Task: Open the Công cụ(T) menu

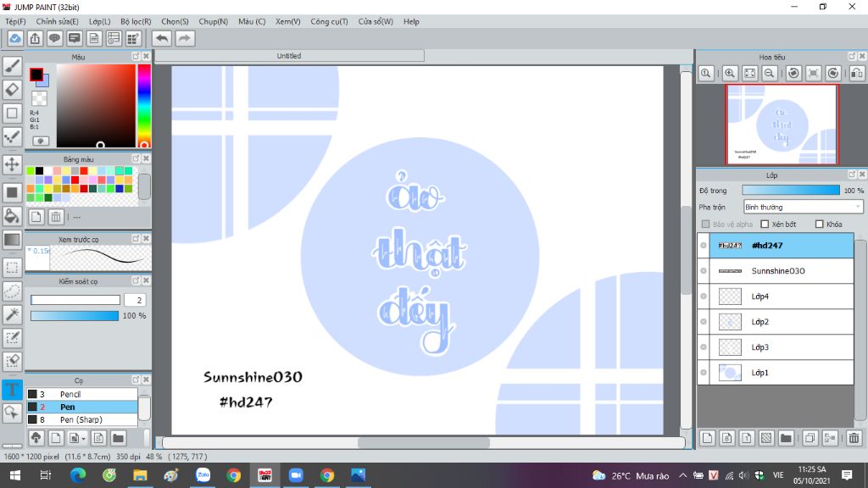Action: (x=329, y=21)
